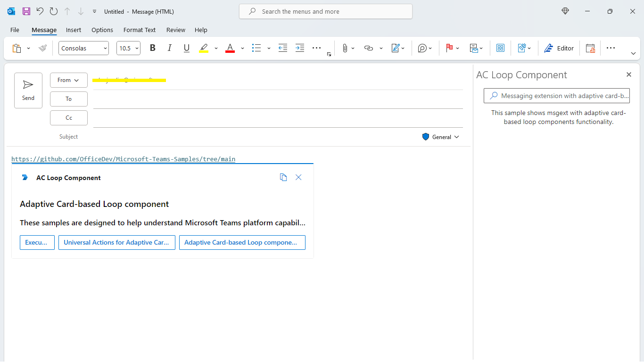Open the File menu
The image size is (644, 362).
pyautogui.click(x=15, y=30)
